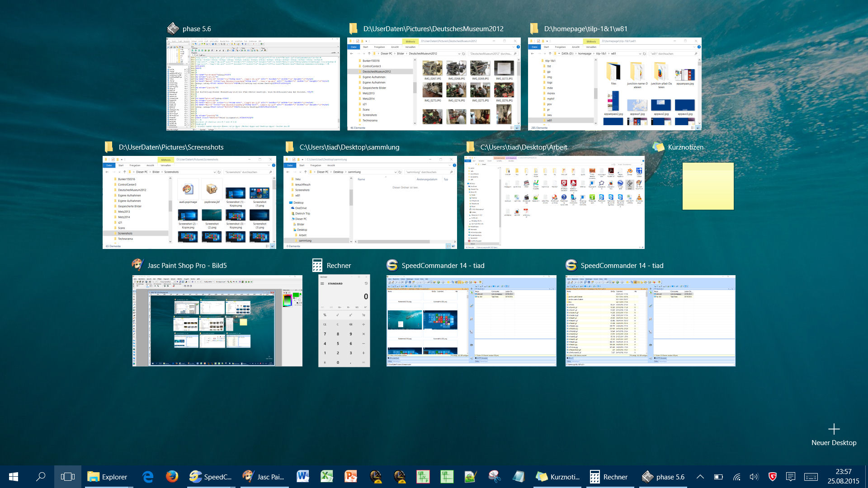868x488 pixels.
Task: Click the Wi-Fi network tray icon
Action: click(x=736, y=477)
